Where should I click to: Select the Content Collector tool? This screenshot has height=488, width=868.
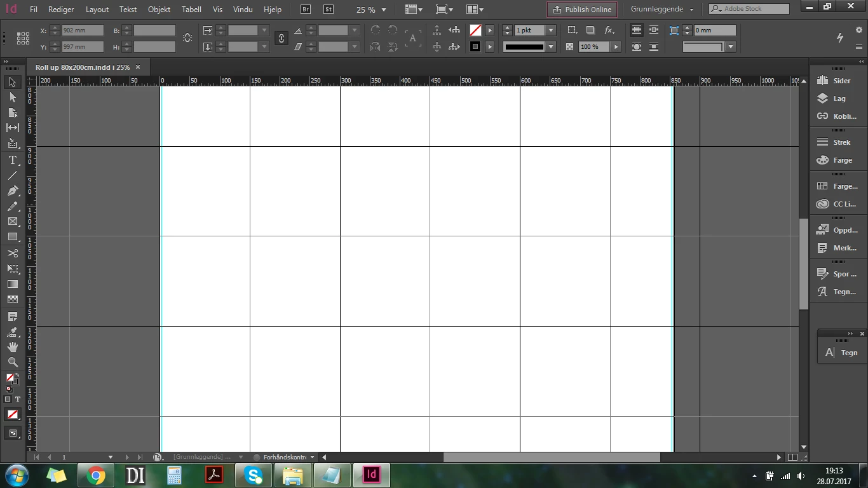point(12,144)
